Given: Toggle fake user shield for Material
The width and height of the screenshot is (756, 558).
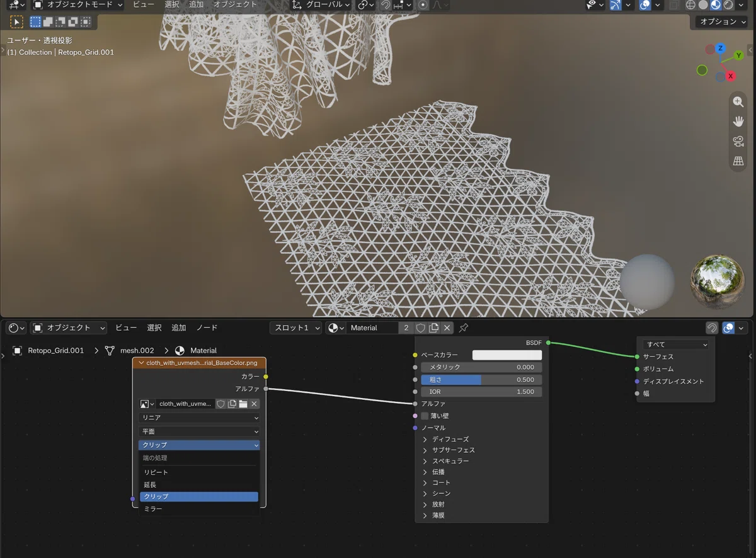Looking at the screenshot, I should pyautogui.click(x=421, y=328).
